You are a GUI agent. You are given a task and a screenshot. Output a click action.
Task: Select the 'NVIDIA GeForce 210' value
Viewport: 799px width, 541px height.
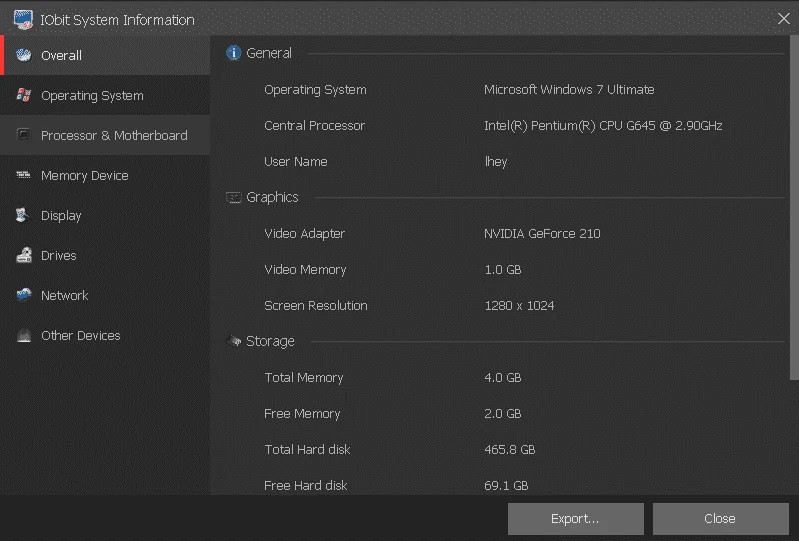coord(542,234)
